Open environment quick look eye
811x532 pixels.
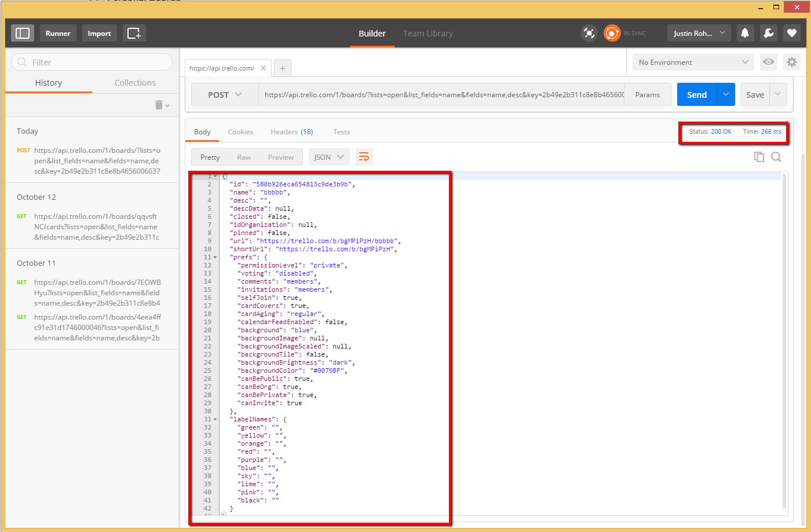[x=769, y=62]
